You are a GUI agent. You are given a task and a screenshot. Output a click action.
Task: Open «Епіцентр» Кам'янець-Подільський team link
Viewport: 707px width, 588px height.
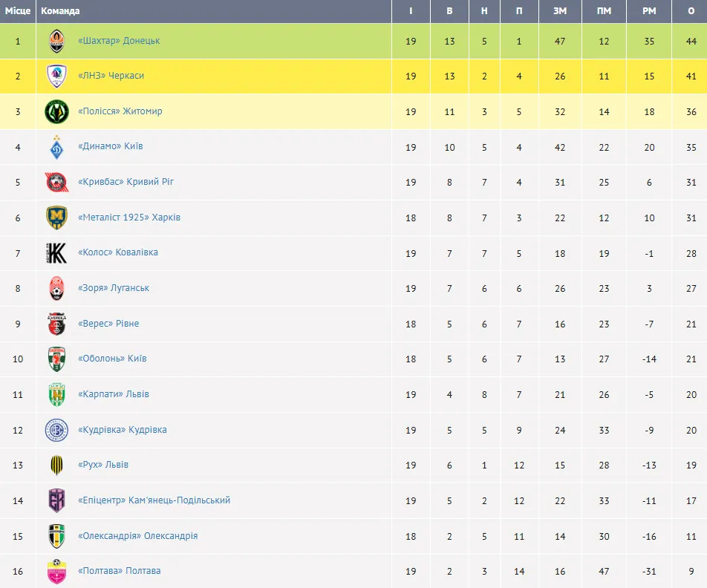(154, 500)
